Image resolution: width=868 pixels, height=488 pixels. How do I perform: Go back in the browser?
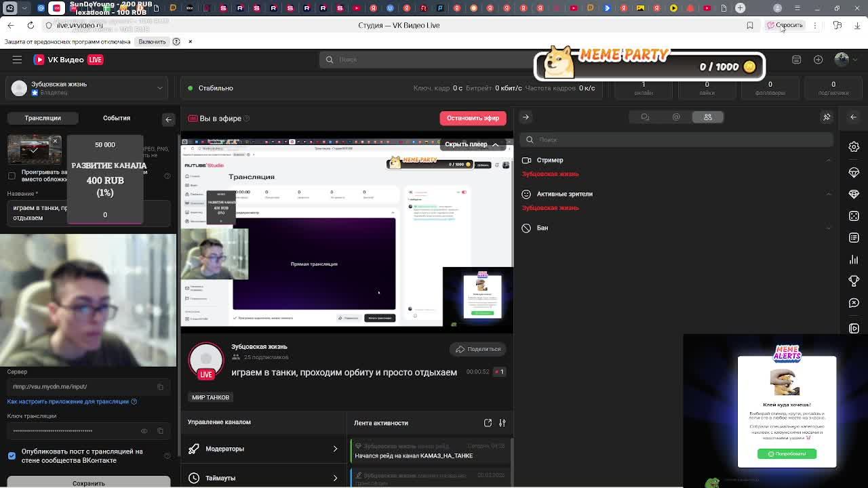click(10, 25)
